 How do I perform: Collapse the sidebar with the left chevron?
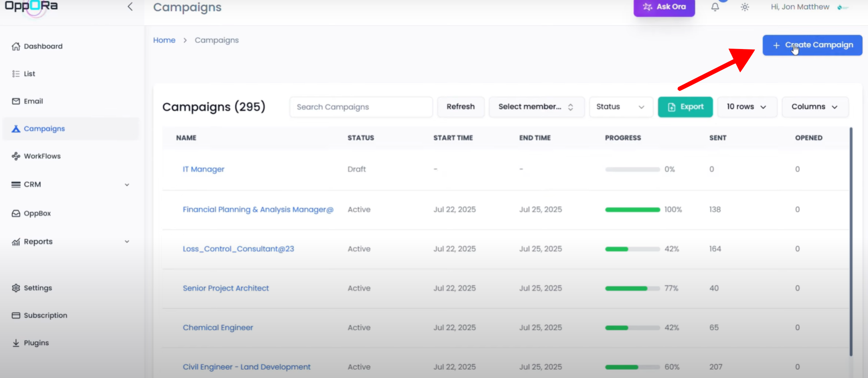pyautogui.click(x=130, y=7)
